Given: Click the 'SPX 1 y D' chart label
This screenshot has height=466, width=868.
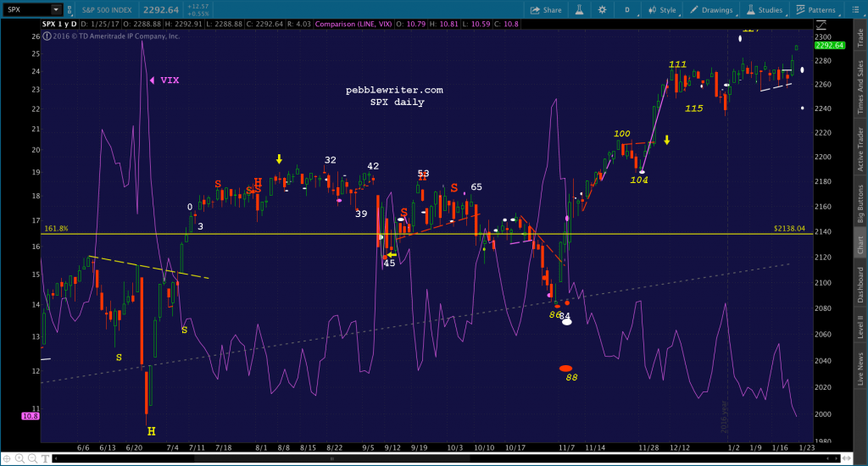Looking at the screenshot, I should point(59,24).
